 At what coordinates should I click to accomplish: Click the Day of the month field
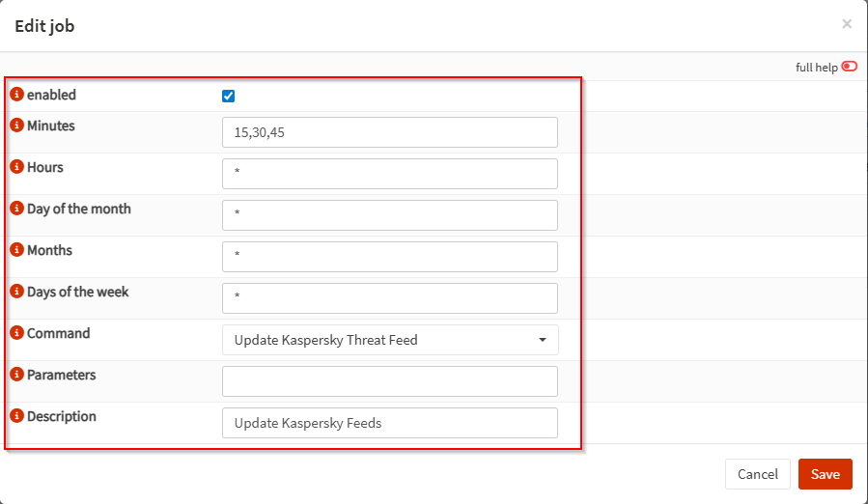pos(390,215)
